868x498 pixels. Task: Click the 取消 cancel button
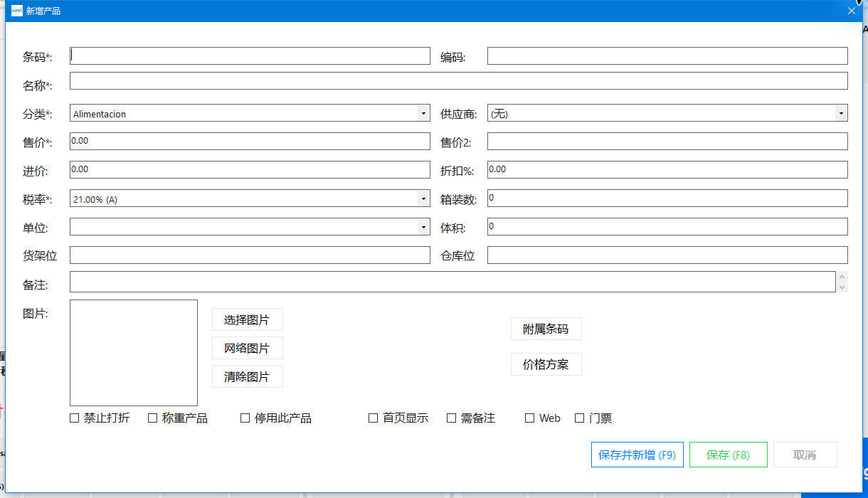click(805, 455)
